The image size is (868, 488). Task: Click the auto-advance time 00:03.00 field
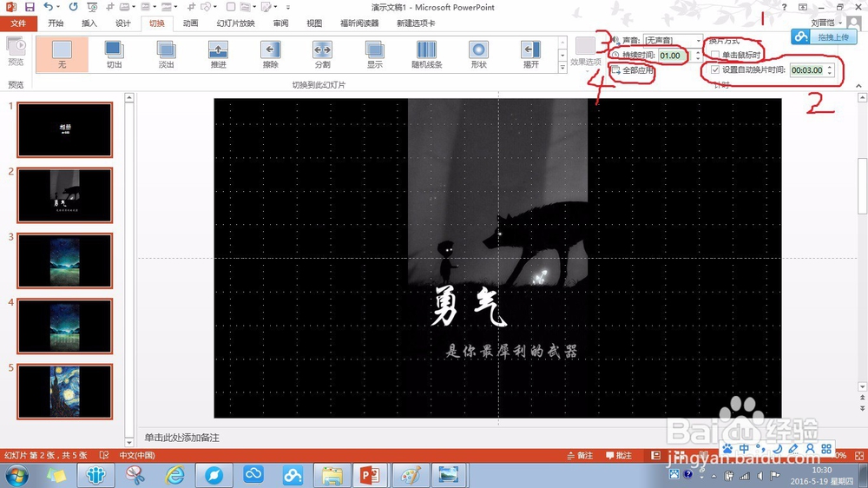pos(807,69)
